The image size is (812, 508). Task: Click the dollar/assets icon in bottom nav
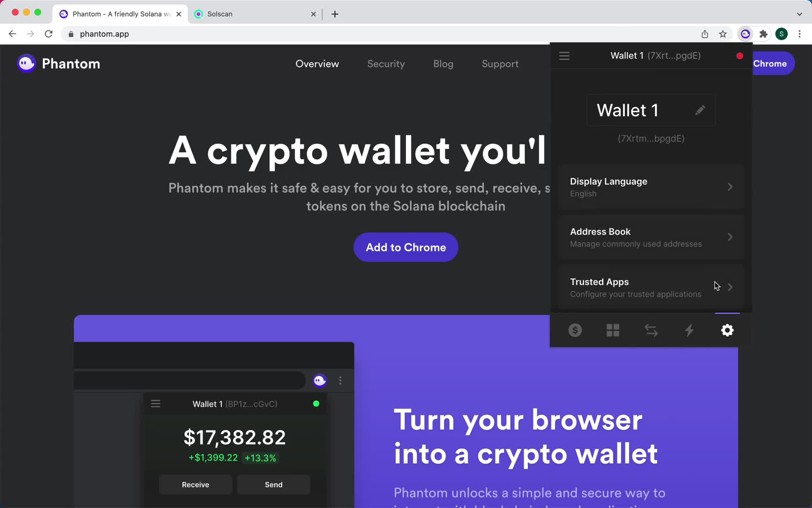[575, 330]
